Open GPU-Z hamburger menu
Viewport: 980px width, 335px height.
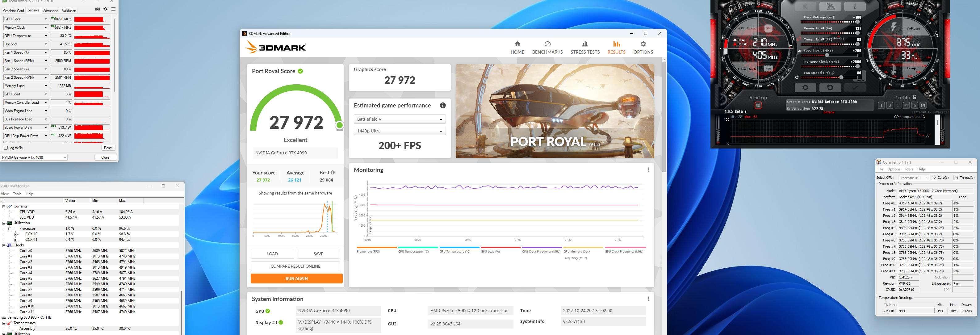(113, 9)
